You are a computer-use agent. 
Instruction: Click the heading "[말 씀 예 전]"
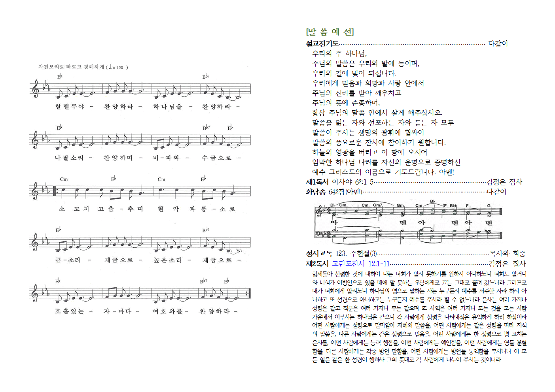330,32
